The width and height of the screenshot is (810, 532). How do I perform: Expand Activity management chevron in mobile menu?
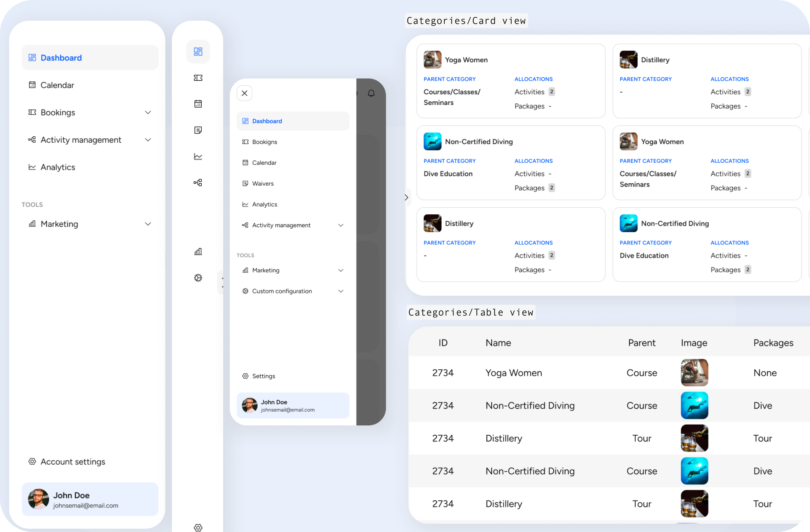tap(341, 225)
